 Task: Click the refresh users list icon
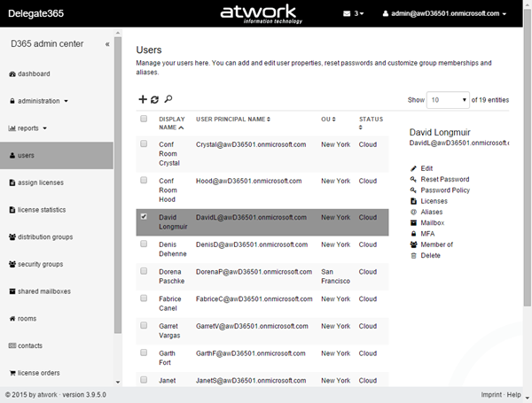pos(155,100)
